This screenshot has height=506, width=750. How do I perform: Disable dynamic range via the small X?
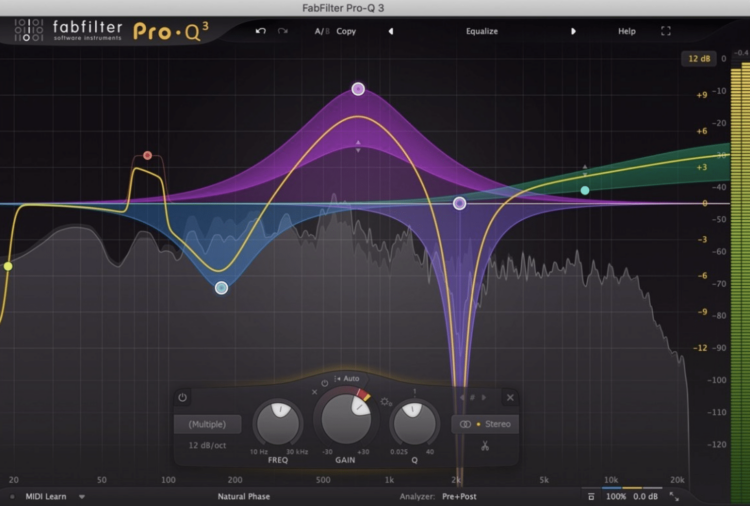[x=314, y=392]
